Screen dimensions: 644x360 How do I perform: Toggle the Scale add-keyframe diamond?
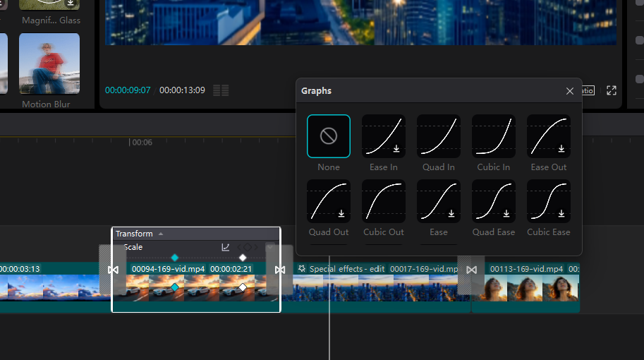coord(248,247)
